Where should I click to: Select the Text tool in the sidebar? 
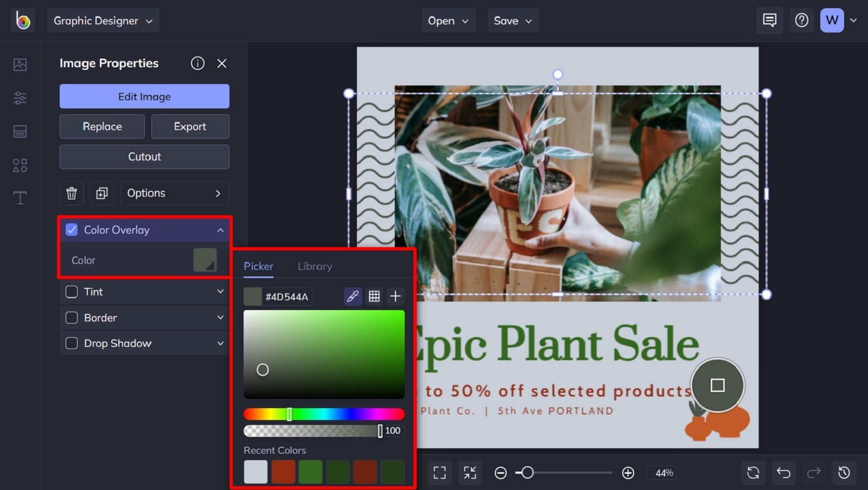(20, 198)
